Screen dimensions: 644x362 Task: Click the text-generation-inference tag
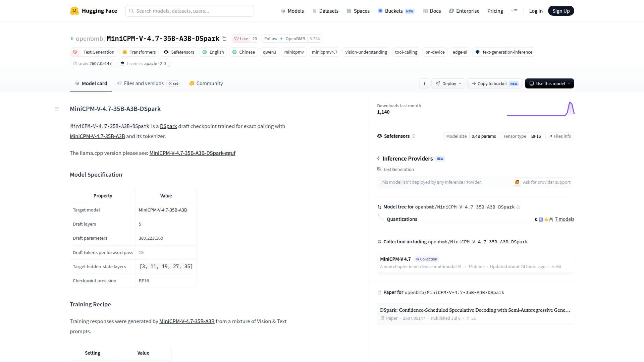pyautogui.click(x=504, y=52)
